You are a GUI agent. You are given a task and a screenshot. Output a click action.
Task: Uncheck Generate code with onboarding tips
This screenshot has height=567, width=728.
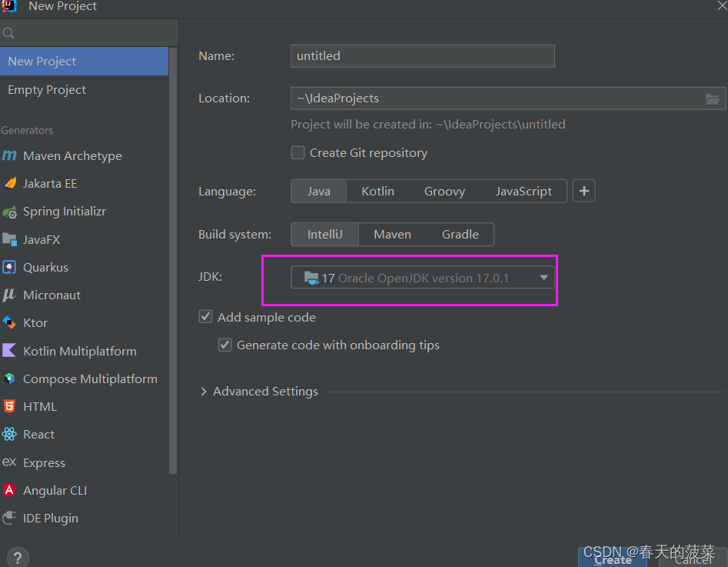tap(224, 345)
